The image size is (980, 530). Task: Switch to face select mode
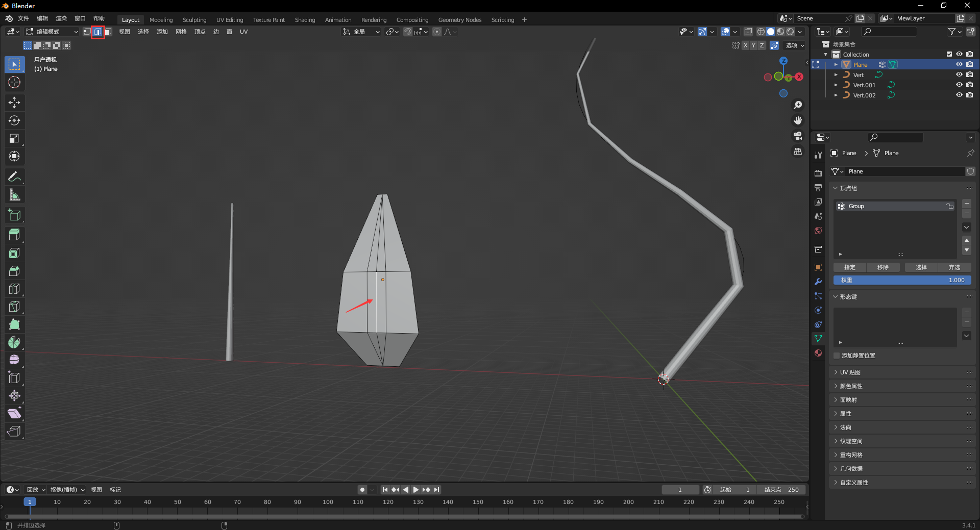coord(108,32)
